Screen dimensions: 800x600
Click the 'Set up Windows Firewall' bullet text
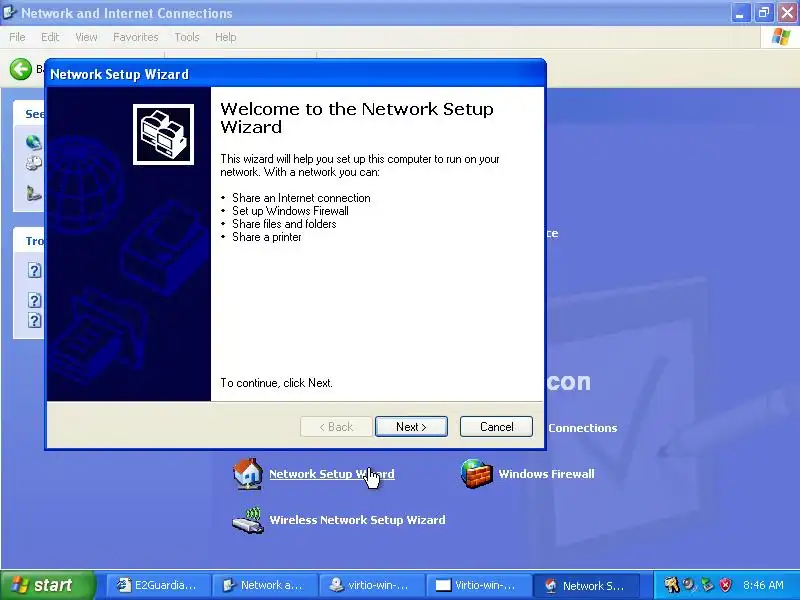(x=290, y=211)
